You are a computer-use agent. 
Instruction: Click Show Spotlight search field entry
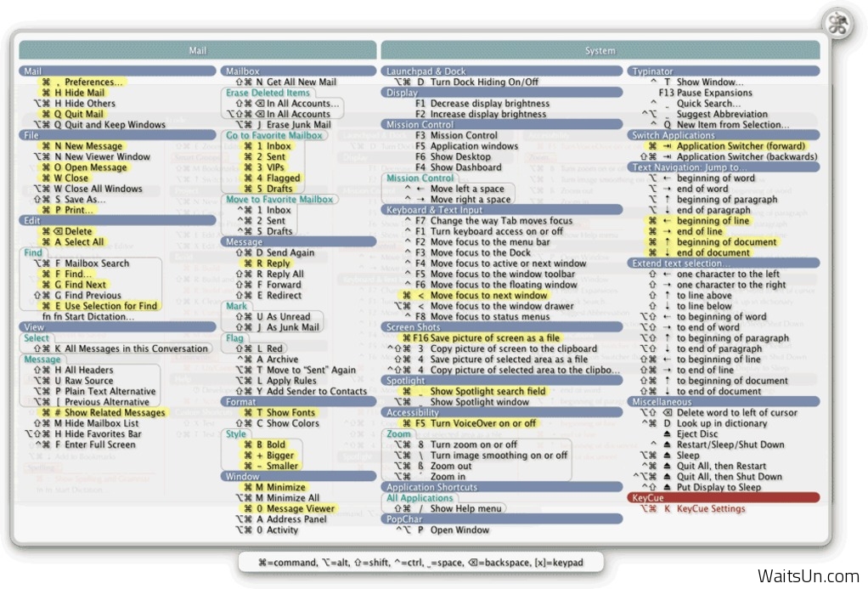[488, 391]
